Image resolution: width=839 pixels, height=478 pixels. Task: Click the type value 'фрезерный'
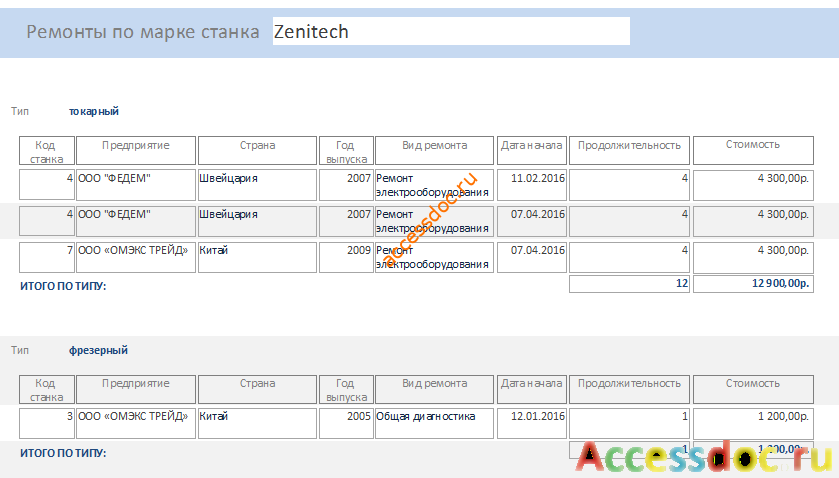click(98, 350)
